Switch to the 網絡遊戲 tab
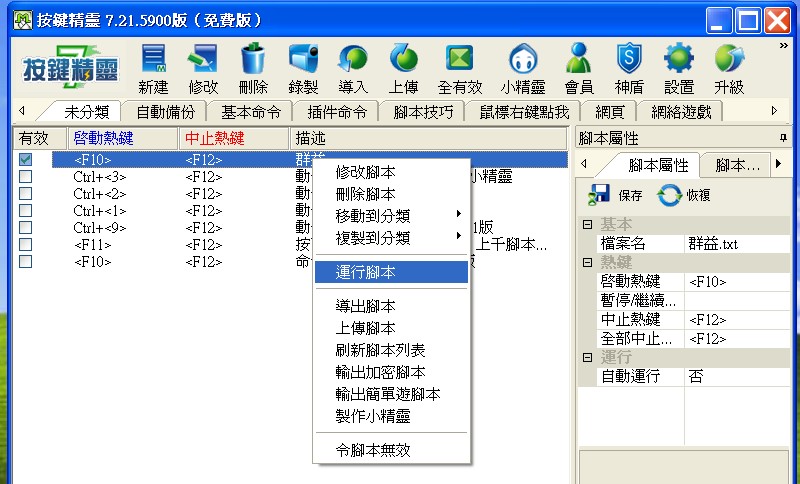 tap(681, 112)
